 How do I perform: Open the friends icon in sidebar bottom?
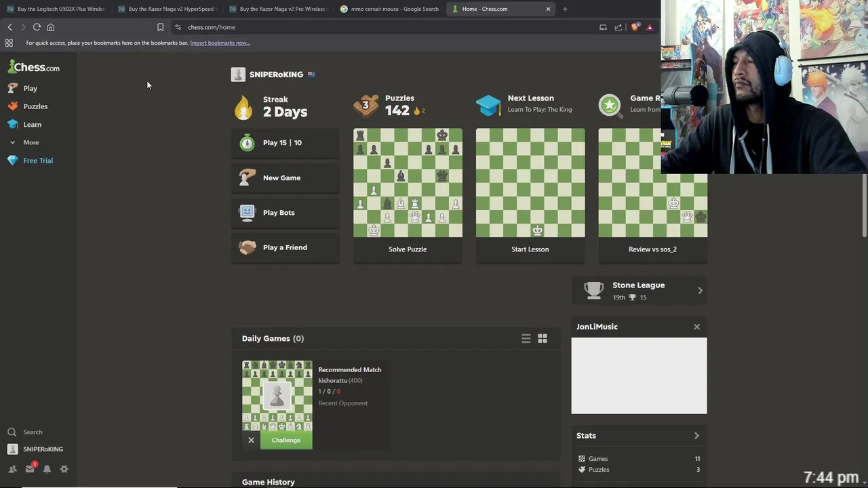tap(12, 469)
